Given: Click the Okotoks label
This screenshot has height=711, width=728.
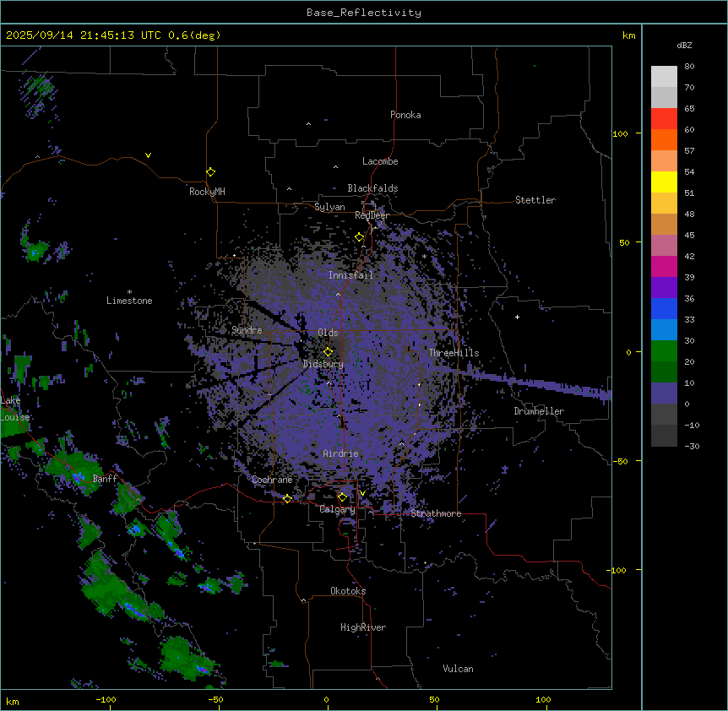Looking at the screenshot, I should click(x=348, y=591).
